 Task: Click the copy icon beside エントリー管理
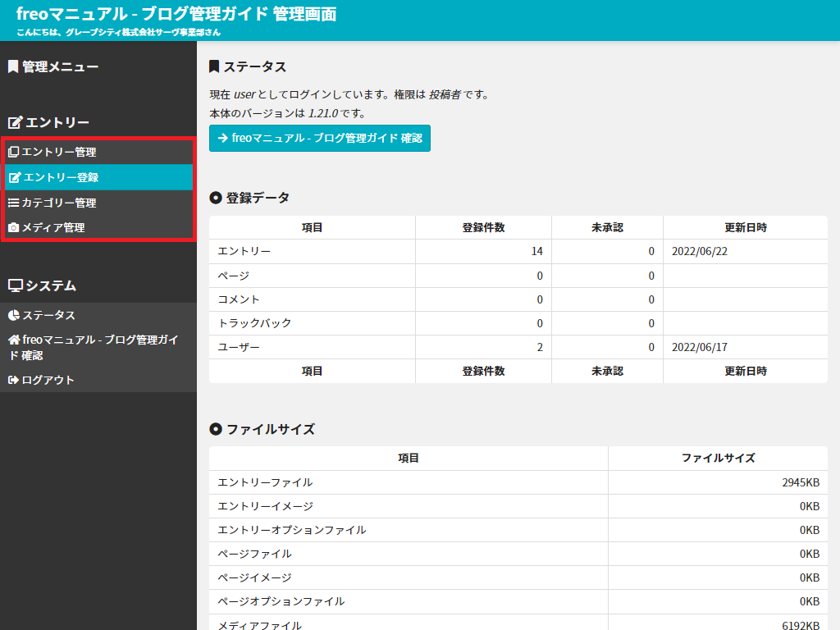[x=13, y=152]
